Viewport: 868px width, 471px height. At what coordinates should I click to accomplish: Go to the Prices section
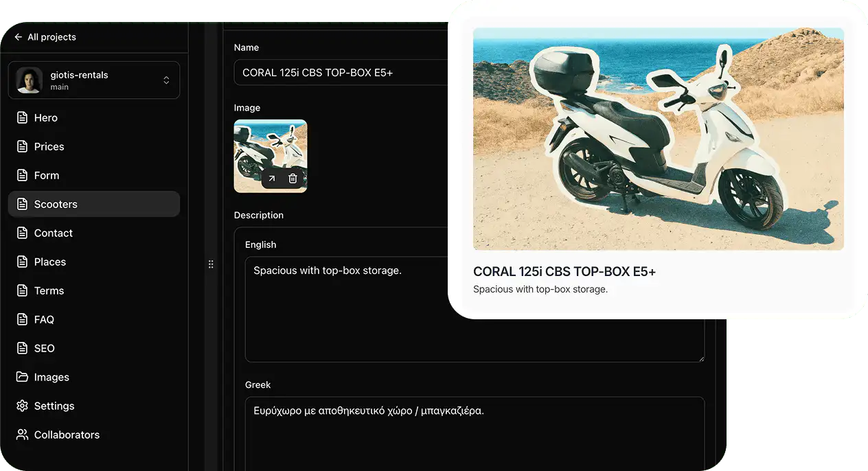[49, 147]
